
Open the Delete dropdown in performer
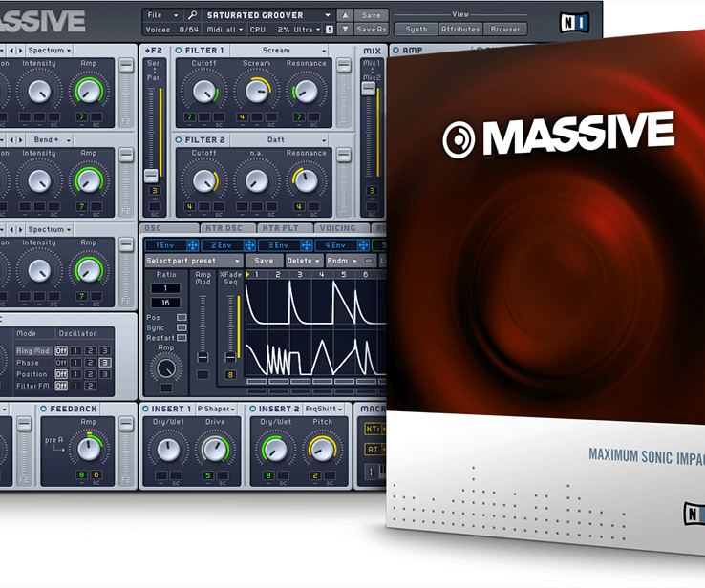[304, 261]
